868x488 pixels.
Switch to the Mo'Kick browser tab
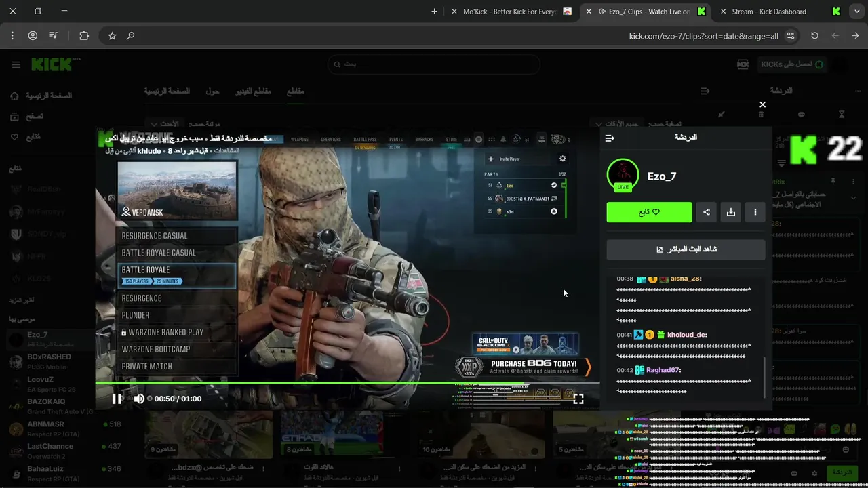pyautogui.click(x=509, y=12)
